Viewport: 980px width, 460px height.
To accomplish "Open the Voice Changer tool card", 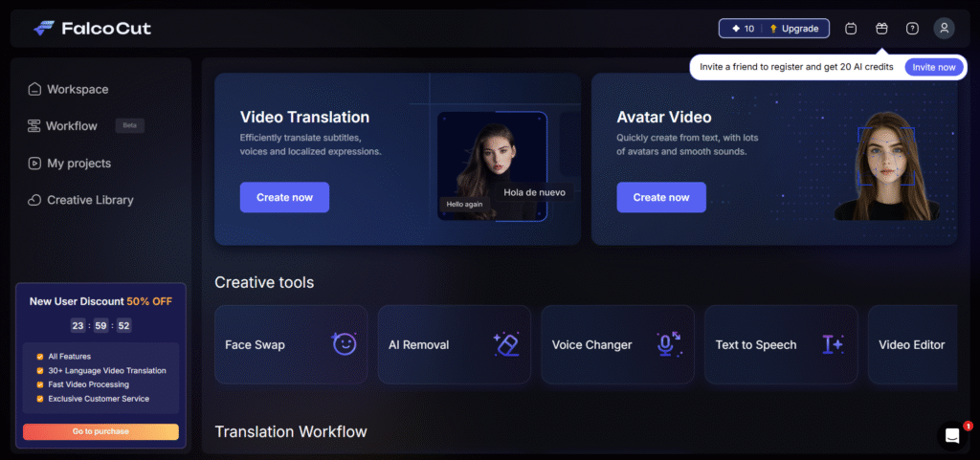I will pyautogui.click(x=617, y=344).
